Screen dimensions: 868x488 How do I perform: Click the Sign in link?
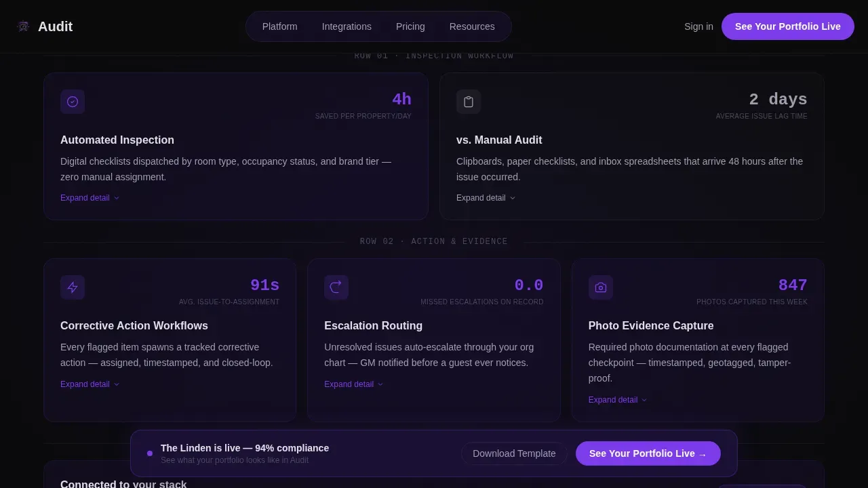(698, 26)
